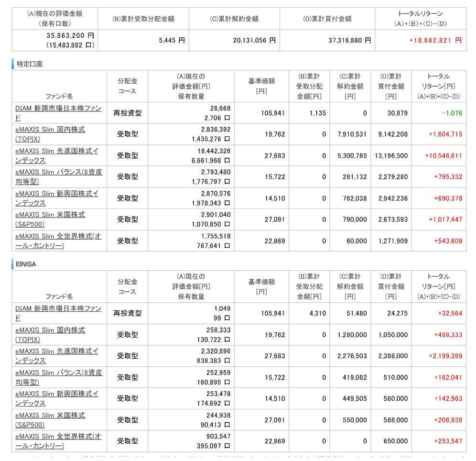Screen dimensions: 476x461
Task: Click the total return value +18,682,821 円
Action: pyautogui.click(x=435, y=40)
